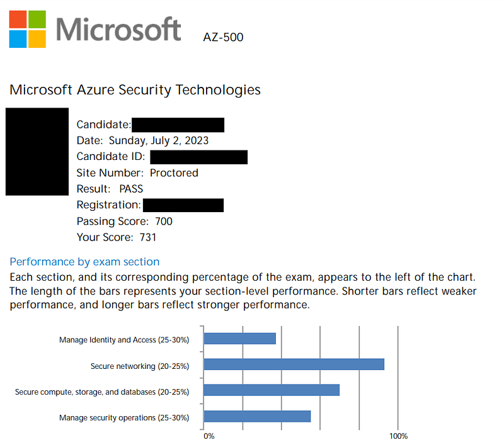Click the Passing Score 700 value

click(x=164, y=222)
